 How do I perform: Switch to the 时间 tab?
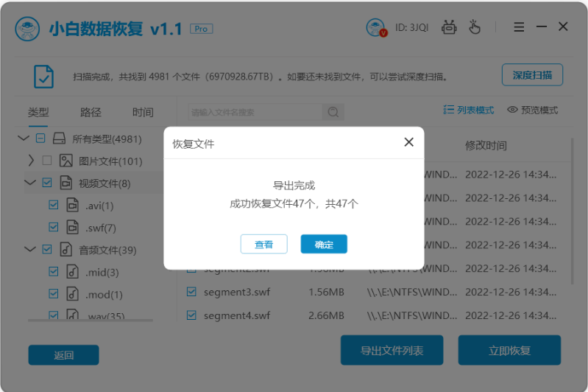click(143, 113)
